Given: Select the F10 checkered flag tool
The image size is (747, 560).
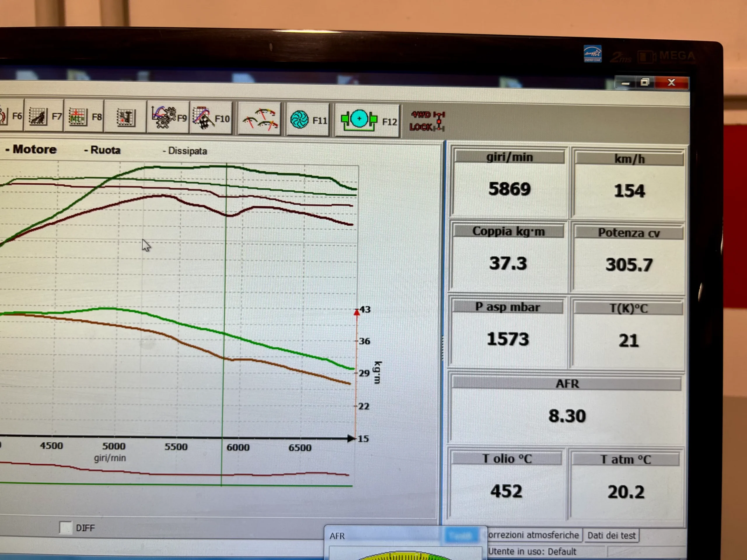Looking at the screenshot, I should [211, 118].
